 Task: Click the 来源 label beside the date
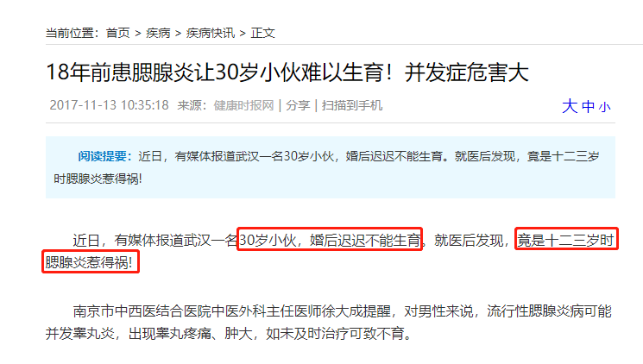192,105
